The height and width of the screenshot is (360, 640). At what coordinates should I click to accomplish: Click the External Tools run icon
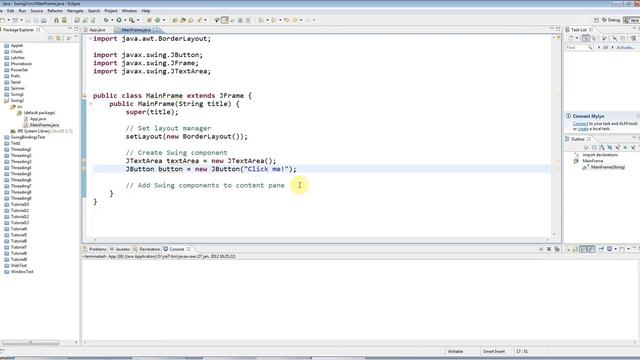pyautogui.click(x=132, y=20)
